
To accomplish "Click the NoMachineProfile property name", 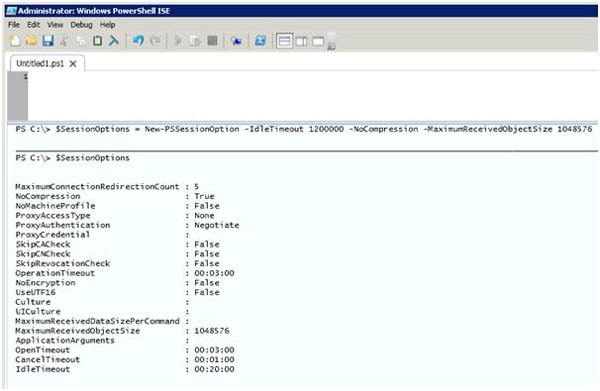I will pos(55,206).
